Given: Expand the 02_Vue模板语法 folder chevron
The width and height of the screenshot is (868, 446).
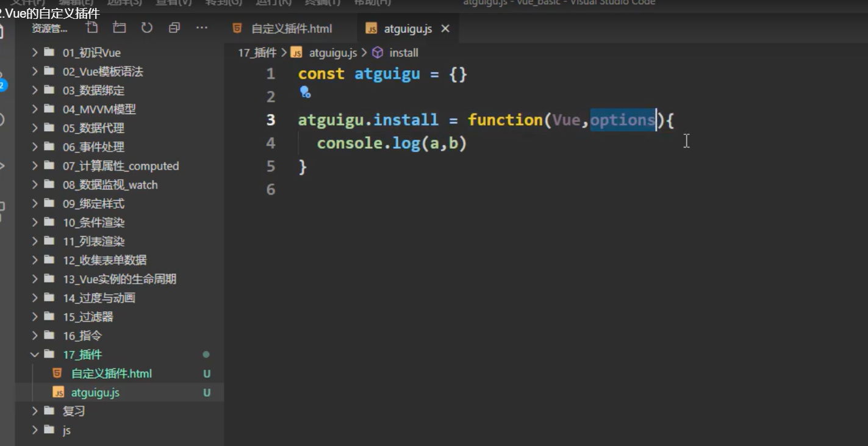Looking at the screenshot, I should pyautogui.click(x=35, y=71).
